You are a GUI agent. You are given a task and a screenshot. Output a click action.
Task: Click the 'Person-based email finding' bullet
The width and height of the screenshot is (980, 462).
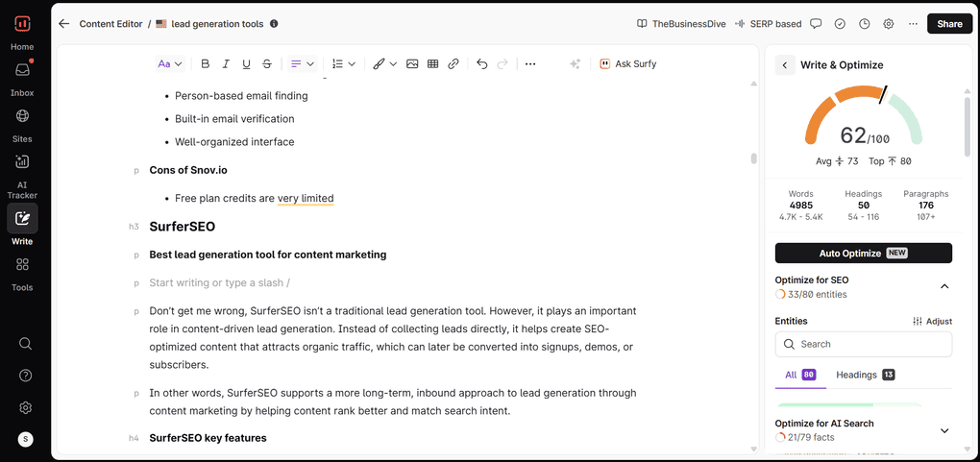click(x=241, y=96)
